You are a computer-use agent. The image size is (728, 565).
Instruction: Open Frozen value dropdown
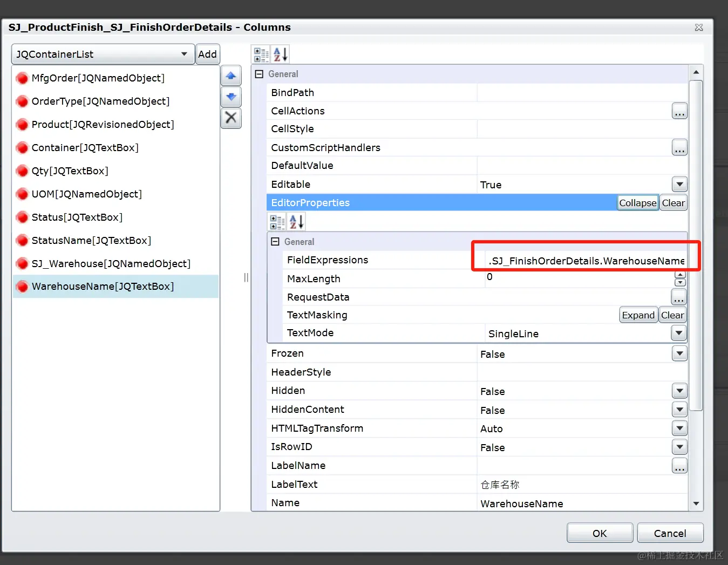[679, 353]
